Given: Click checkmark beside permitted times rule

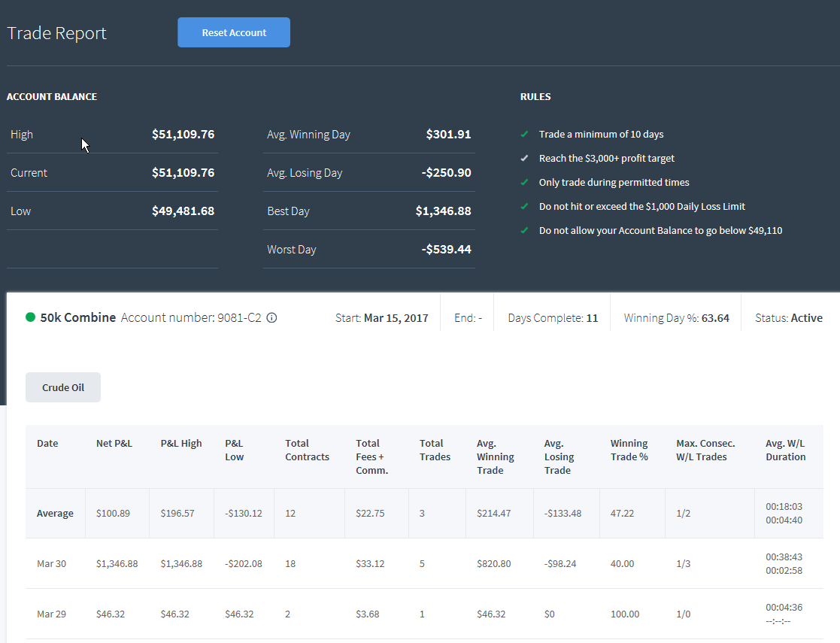Looking at the screenshot, I should pos(524,182).
